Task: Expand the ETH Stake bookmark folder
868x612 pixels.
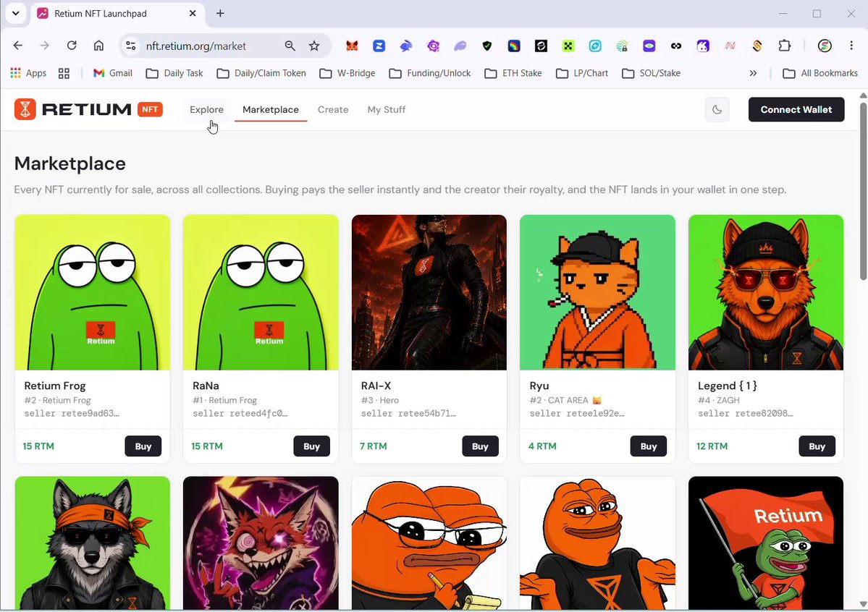Action: tap(513, 73)
